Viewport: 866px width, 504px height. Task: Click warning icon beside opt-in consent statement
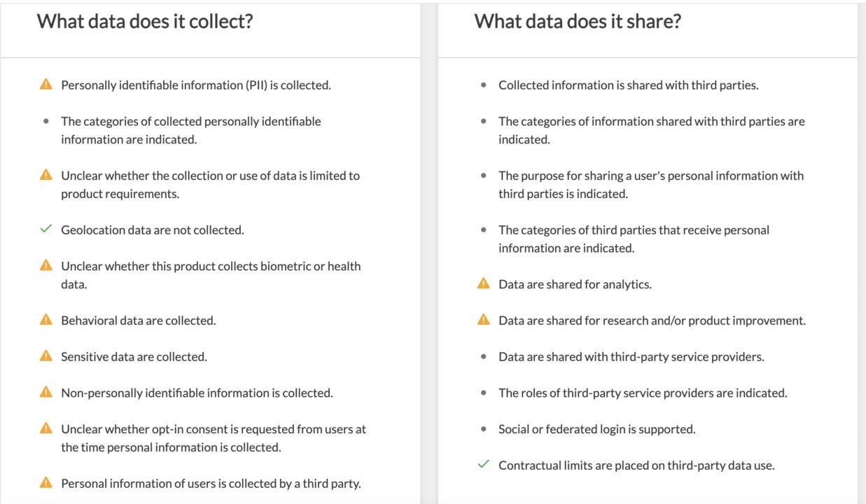[x=46, y=428]
